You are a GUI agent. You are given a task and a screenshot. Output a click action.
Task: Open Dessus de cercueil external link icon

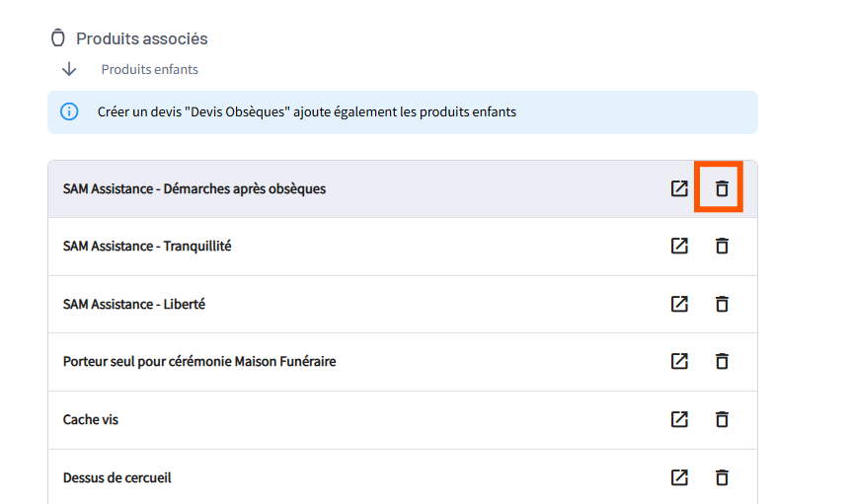pos(679,477)
